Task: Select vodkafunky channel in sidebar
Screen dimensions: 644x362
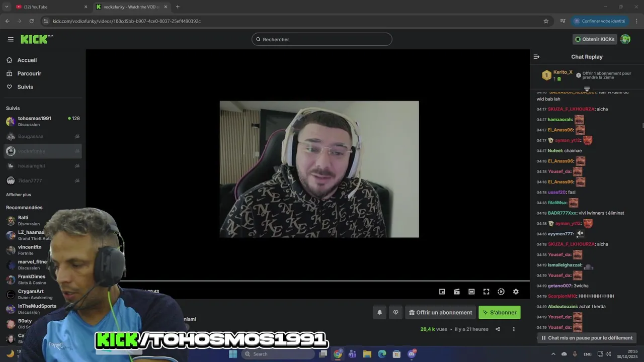Action: [x=43, y=151]
